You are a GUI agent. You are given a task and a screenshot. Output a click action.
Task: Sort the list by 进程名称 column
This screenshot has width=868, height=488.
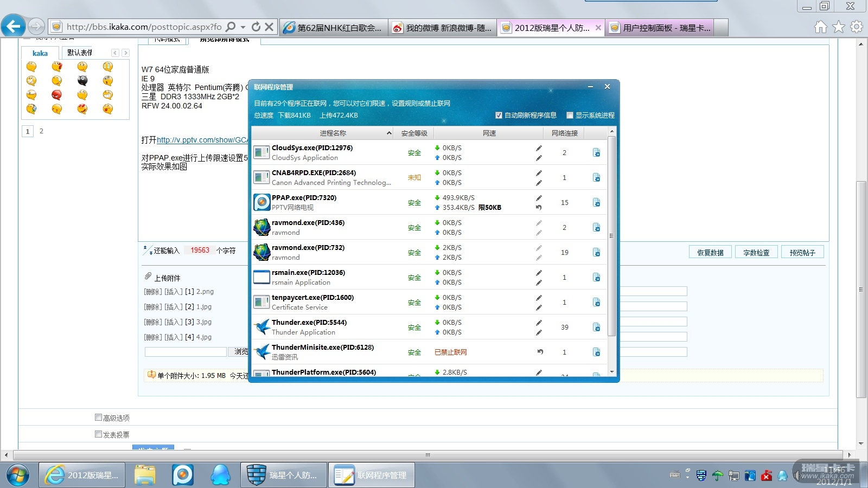coord(333,133)
